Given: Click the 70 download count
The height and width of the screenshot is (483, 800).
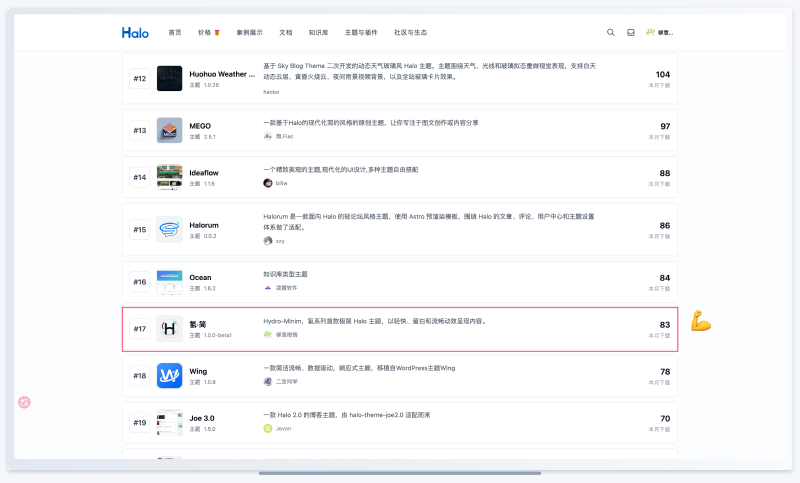Looking at the screenshot, I should point(665,419).
